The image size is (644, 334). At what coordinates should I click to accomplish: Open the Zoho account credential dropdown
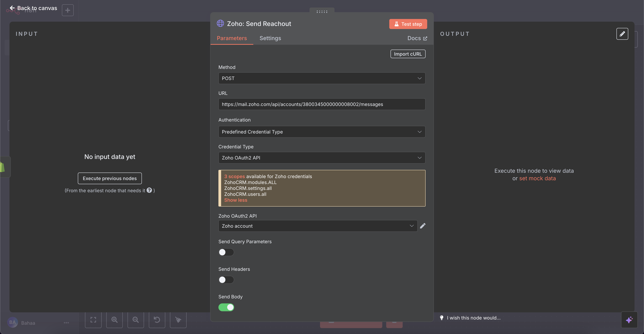tap(318, 226)
